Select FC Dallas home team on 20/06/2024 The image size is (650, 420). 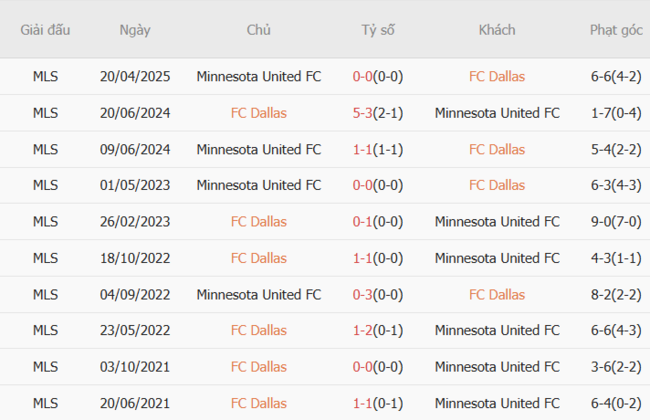(x=259, y=113)
